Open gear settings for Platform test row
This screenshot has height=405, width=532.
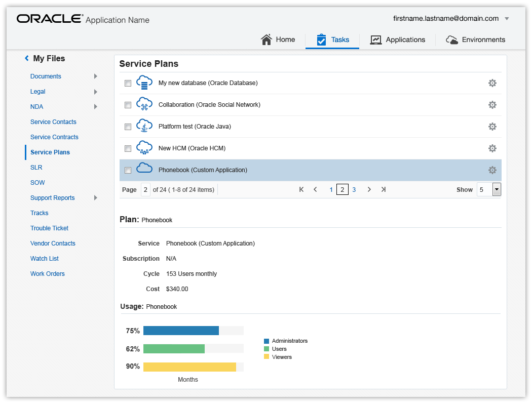492,127
